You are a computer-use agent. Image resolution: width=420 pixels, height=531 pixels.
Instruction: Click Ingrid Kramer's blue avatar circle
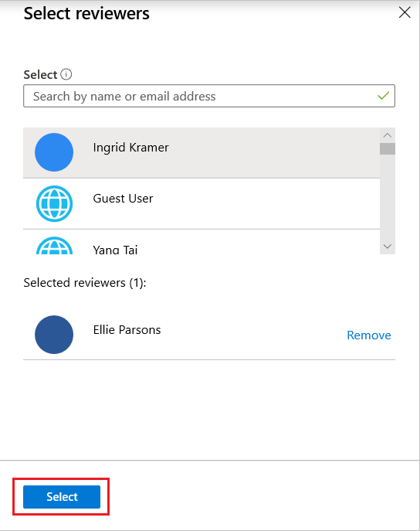pos(54,152)
